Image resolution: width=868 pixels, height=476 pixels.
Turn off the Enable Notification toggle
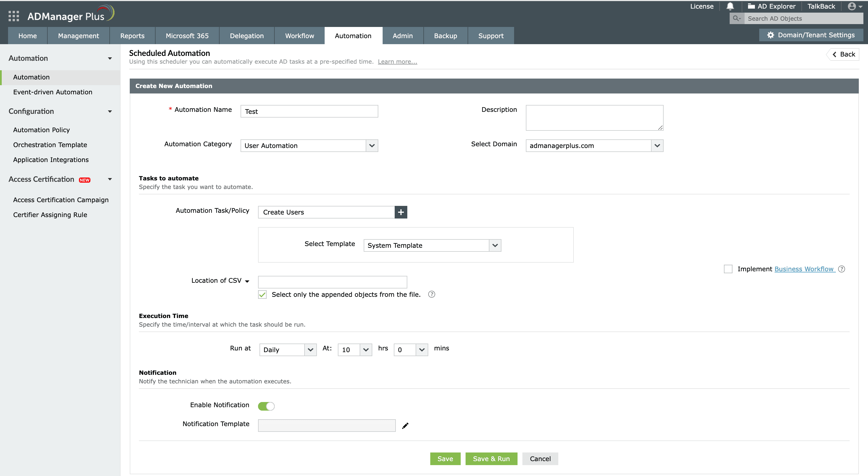266,406
